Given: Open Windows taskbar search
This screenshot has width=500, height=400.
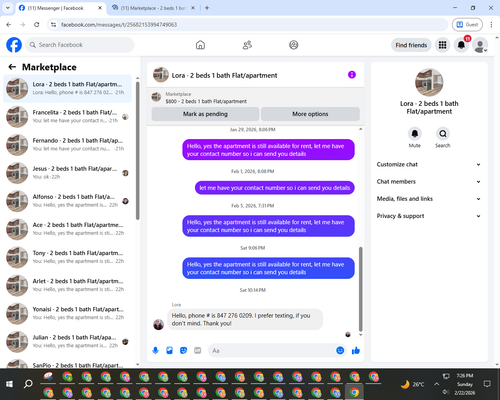Looking at the screenshot, I should pyautogui.click(x=28, y=384).
